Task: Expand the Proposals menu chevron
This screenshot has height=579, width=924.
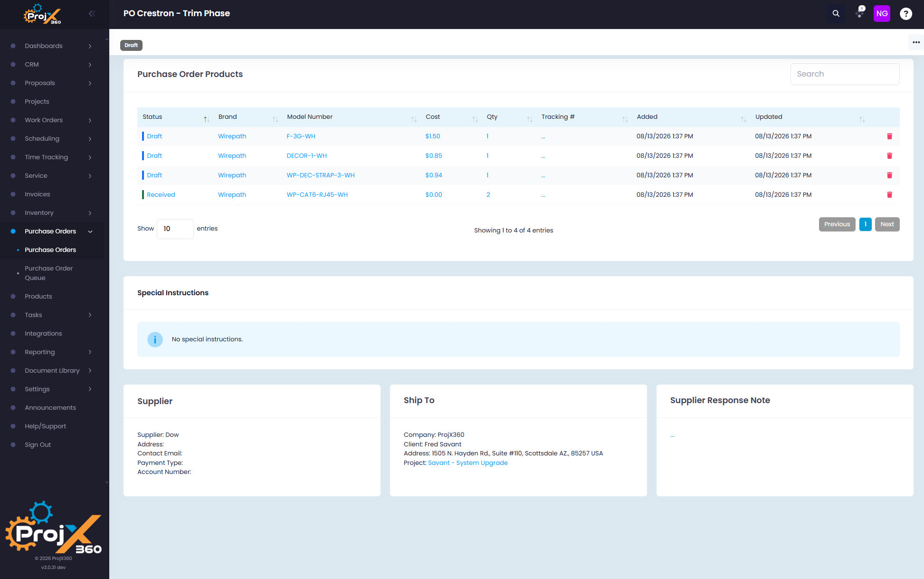Action: click(90, 83)
